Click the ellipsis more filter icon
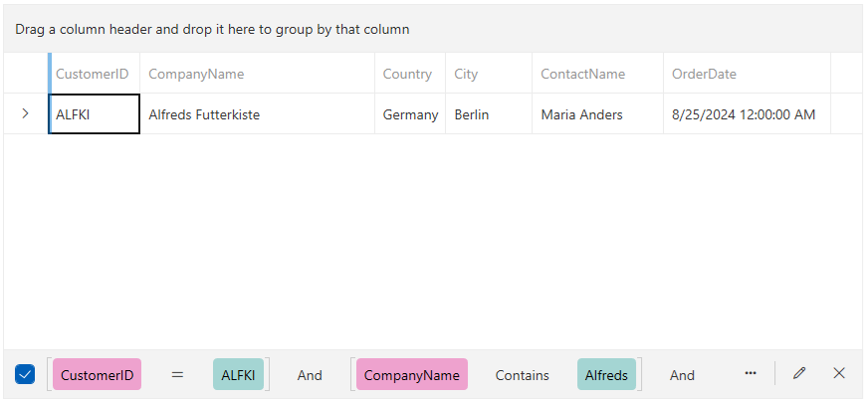Screen dimensions: 868x401 (751, 373)
